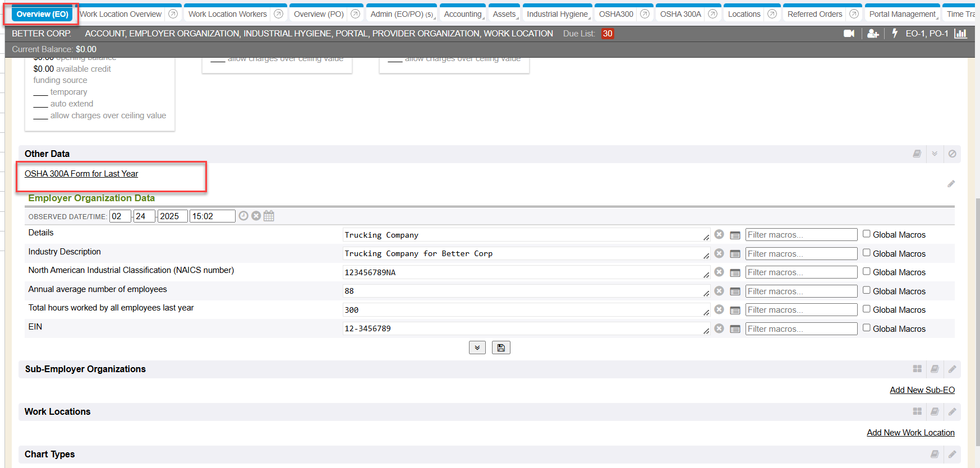980x468 pixels.
Task: Open OSHA 300A Form for Last Year
Action: tap(81, 174)
